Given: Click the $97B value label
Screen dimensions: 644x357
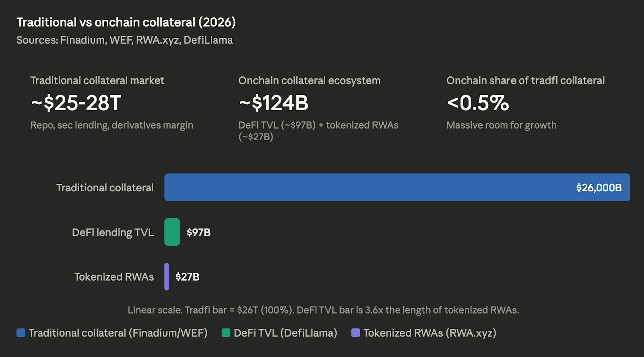Looking at the screenshot, I should coord(198,232).
